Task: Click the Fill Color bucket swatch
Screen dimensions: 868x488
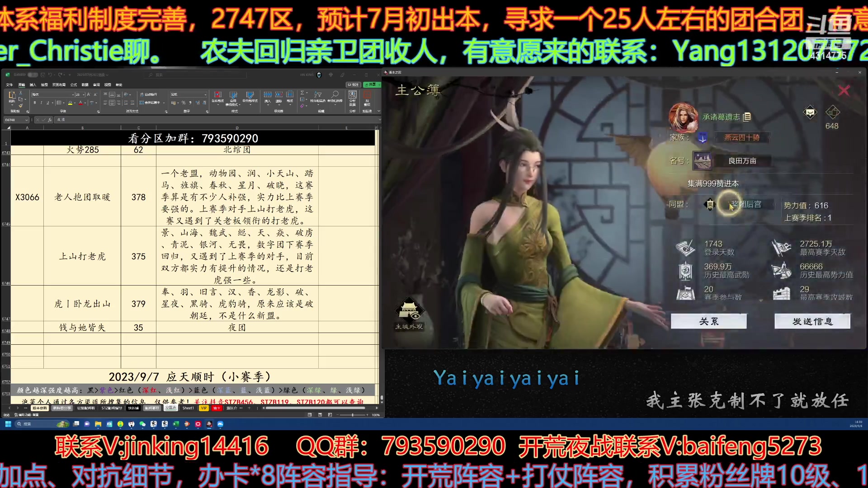Action: pyautogui.click(x=70, y=103)
